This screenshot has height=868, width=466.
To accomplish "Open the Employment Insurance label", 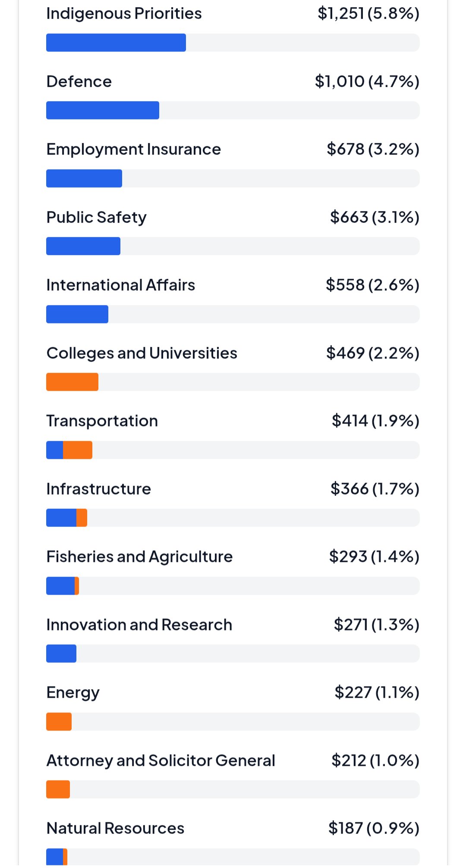I will point(133,149).
